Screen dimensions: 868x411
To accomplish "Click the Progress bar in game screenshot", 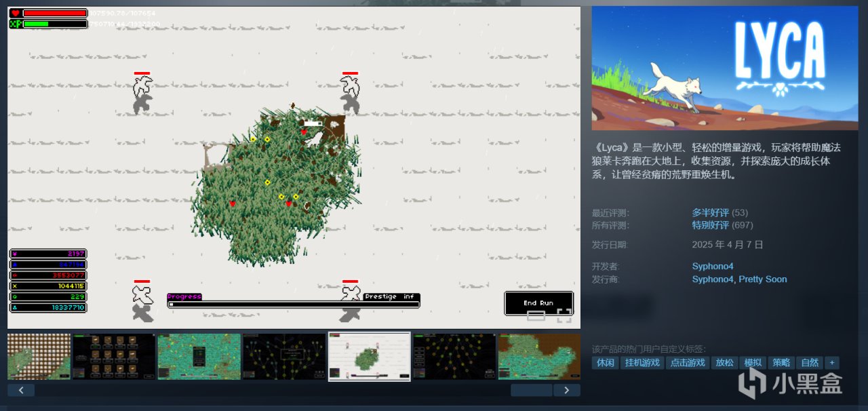I will pos(294,305).
